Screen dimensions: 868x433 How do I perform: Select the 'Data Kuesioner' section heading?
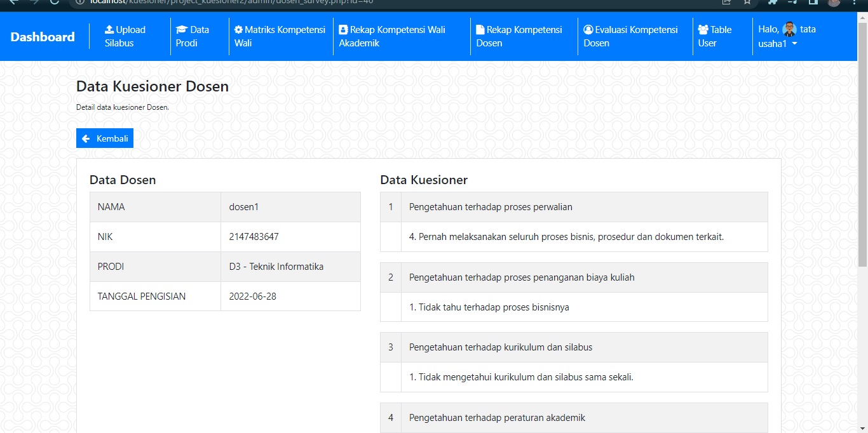424,180
